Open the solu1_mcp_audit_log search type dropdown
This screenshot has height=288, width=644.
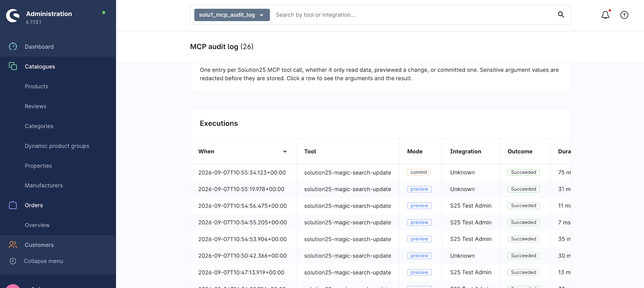coord(232,15)
